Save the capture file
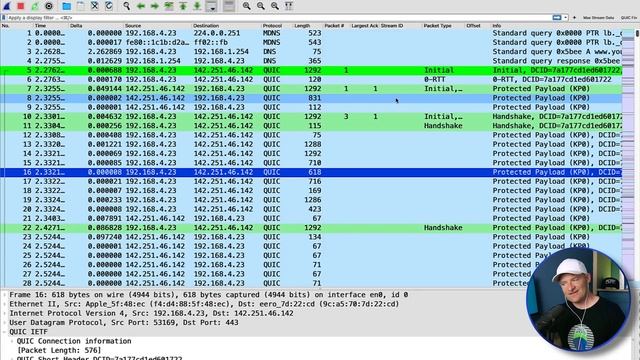The width and height of the screenshot is (640, 360). coord(80,6)
